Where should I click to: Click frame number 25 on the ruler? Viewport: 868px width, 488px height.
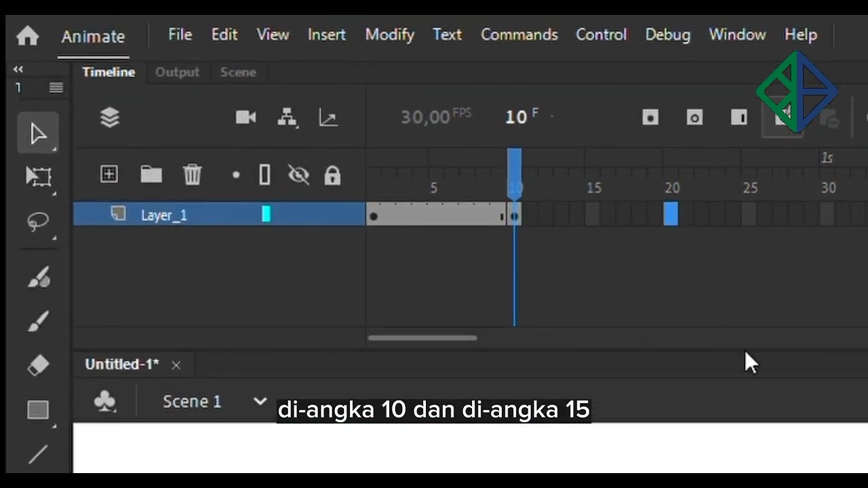tap(750, 188)
